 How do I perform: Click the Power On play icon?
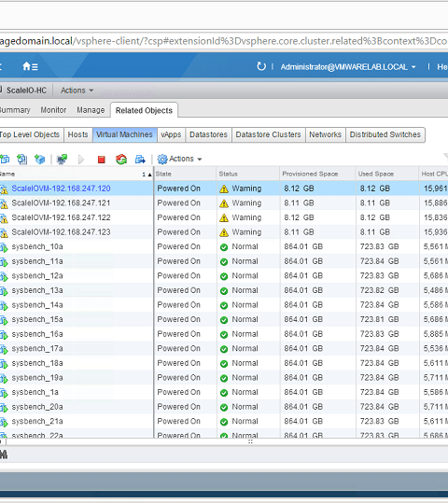pos(81,159)
